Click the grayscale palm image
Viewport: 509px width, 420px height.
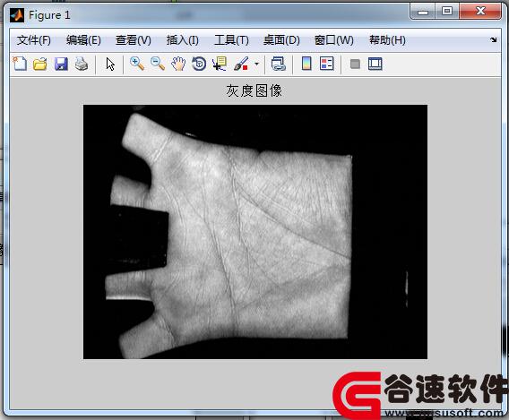[x=255, y=232]
